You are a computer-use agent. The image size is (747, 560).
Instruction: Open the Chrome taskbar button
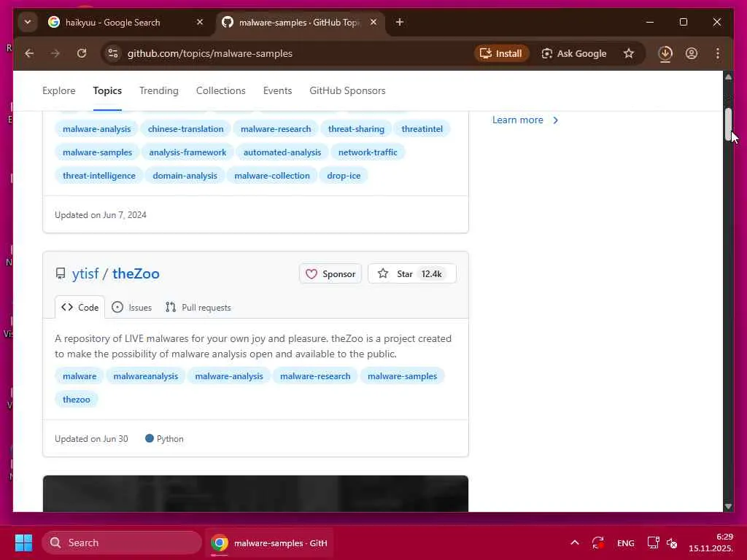(270, 542)
